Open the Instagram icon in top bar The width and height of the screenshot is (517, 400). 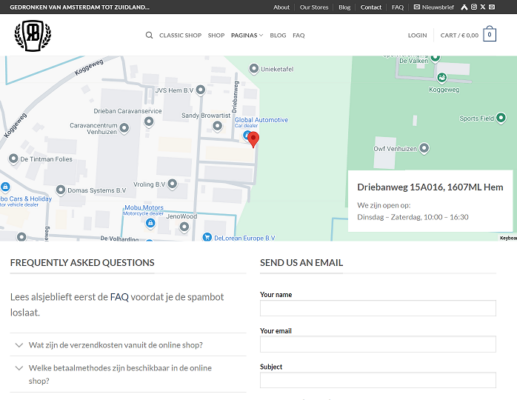click(474, 7)
